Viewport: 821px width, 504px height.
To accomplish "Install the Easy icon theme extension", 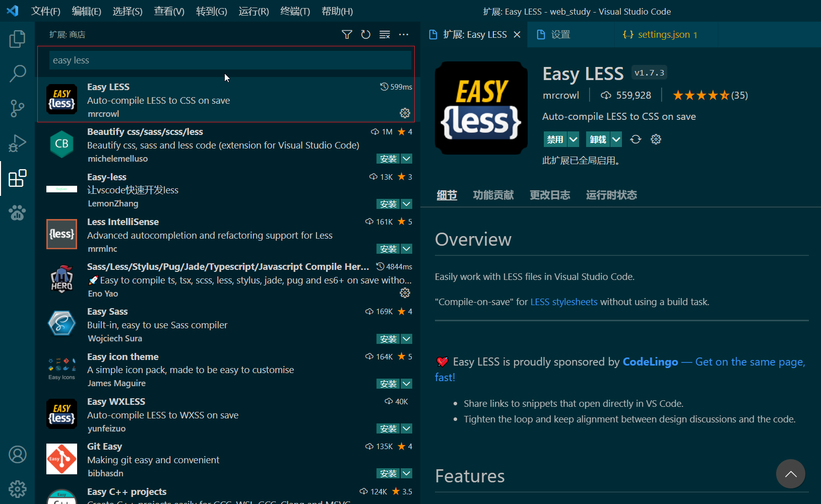I will [x=389, y=384].
